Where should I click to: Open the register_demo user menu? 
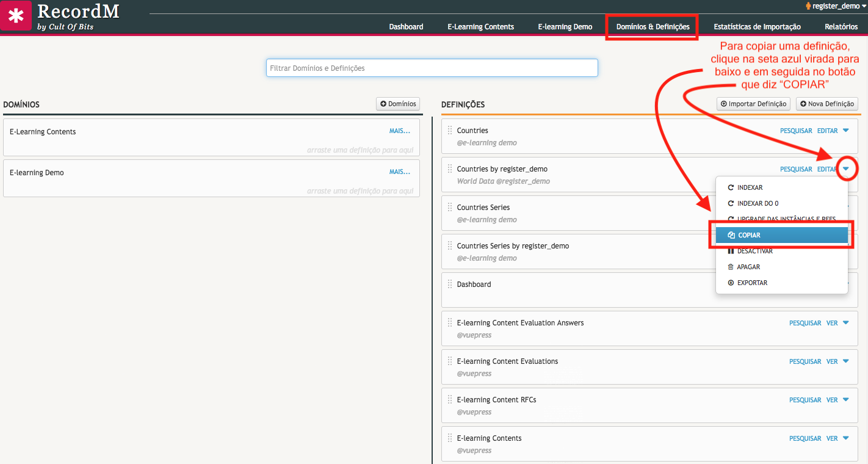[x=836, y=5]
